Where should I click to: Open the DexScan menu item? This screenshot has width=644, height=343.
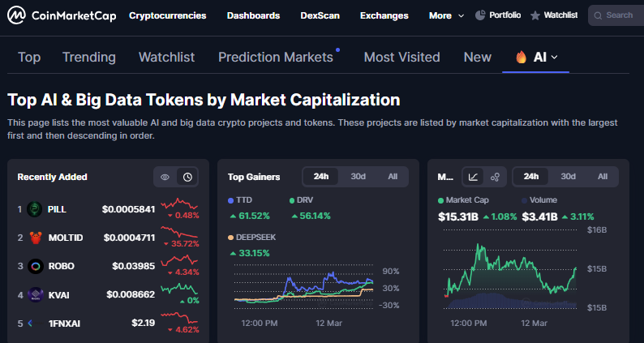coord(320,15)
